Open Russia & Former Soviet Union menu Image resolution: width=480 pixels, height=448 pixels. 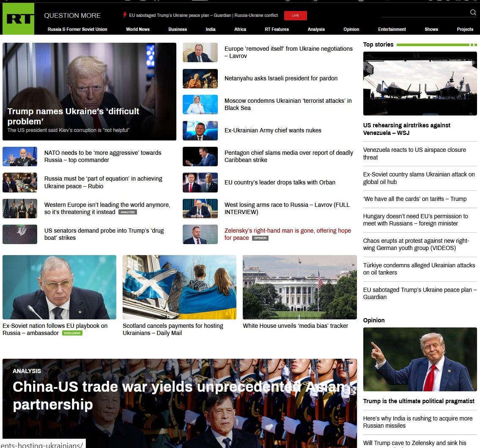click(x=77, y=29)
